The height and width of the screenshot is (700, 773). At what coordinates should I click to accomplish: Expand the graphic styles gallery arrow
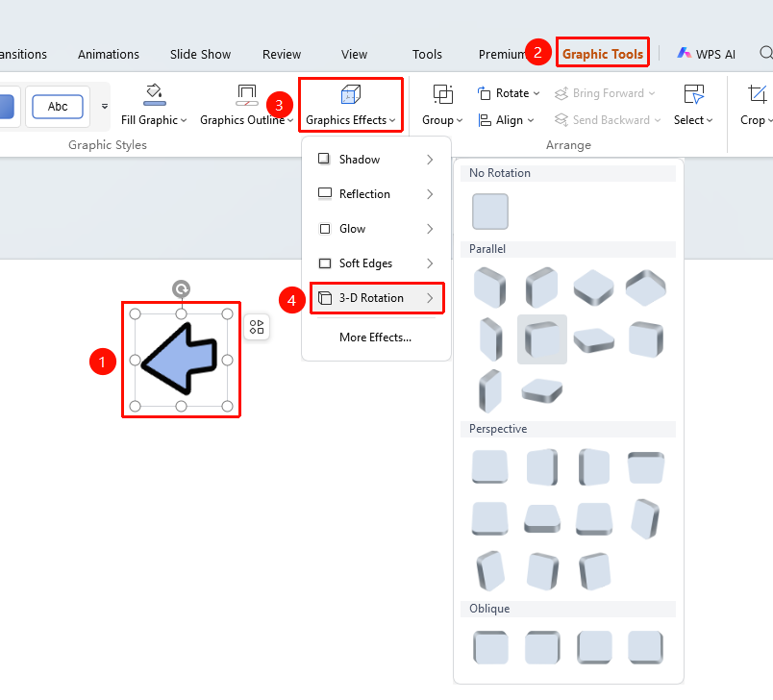click(105, 106)
